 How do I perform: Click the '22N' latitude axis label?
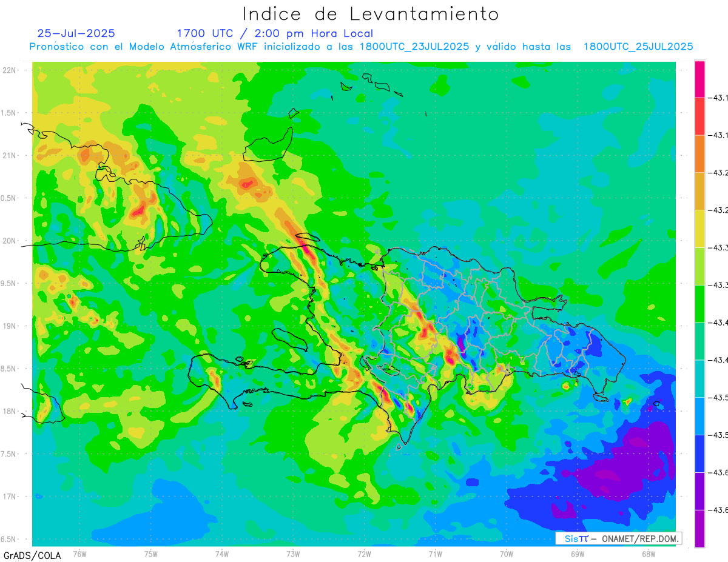9,70
